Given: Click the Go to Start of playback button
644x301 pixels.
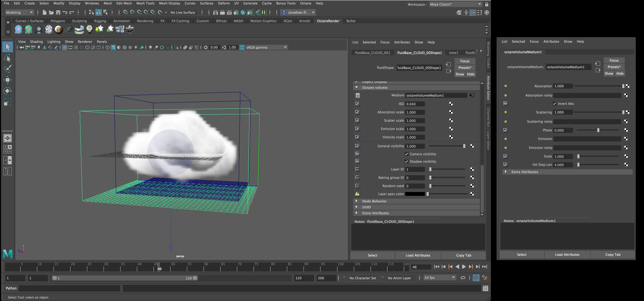Looking at the screenshot, I should tap(436, 267).
